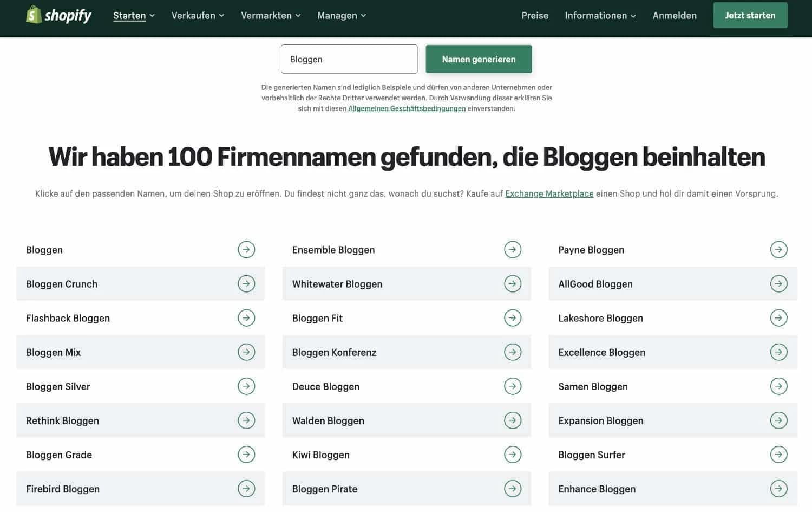Click the green "Jetzt starten" button
The width and height of the screenshot is (812, 512).
click(750, 15)
